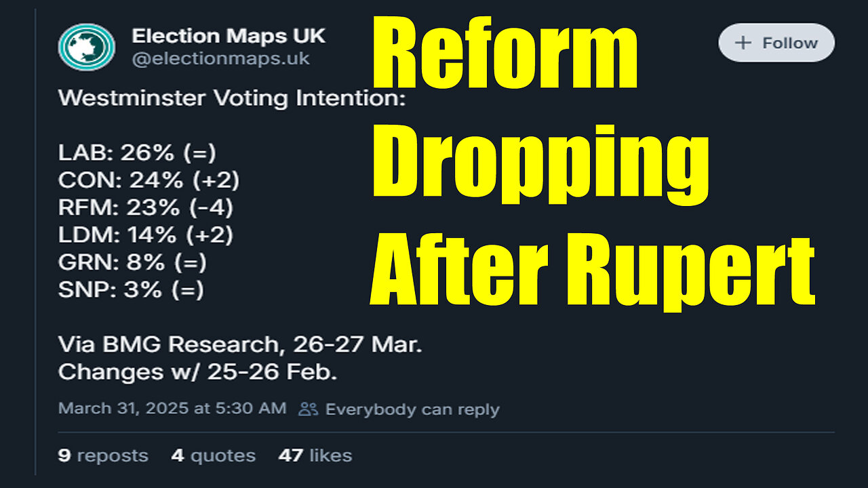Click the "Westminster Voting Intention:" heading text
This screenshot has width=868, height=488.
tap(231, 98)
